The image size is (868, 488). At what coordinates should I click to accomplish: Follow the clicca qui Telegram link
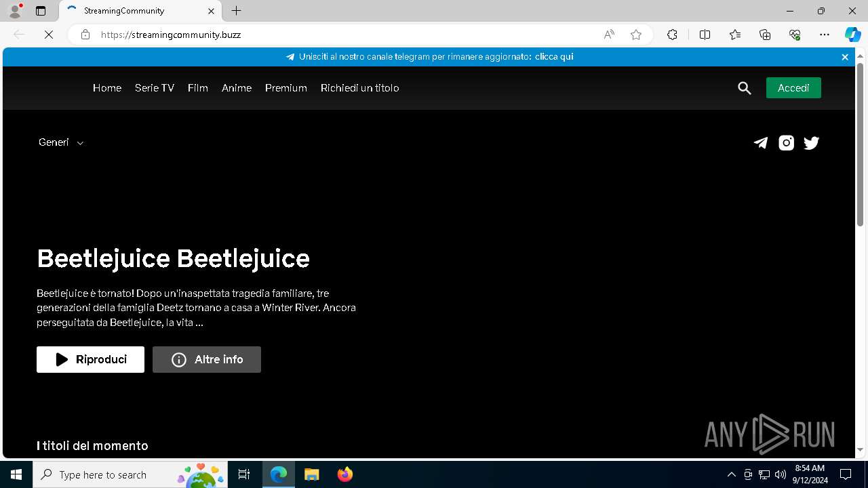pyautogui.click(x=554, y=57)
